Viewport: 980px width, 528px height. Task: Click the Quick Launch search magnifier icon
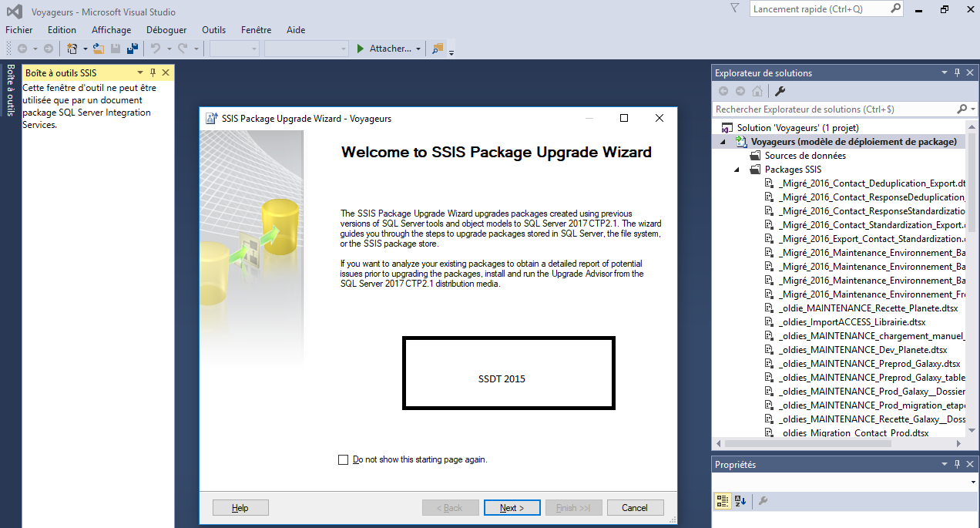(896, 8)
